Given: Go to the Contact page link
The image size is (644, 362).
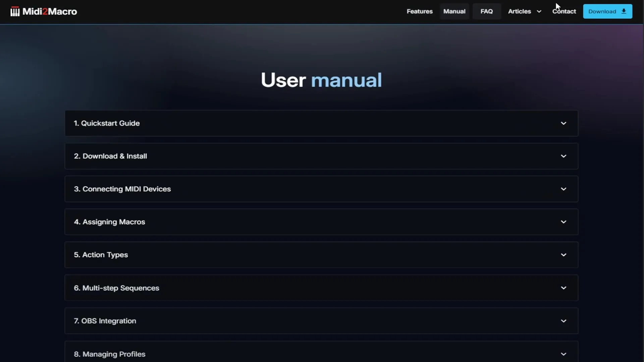Looking at the screenshot, I should click(x=564, y=11).
